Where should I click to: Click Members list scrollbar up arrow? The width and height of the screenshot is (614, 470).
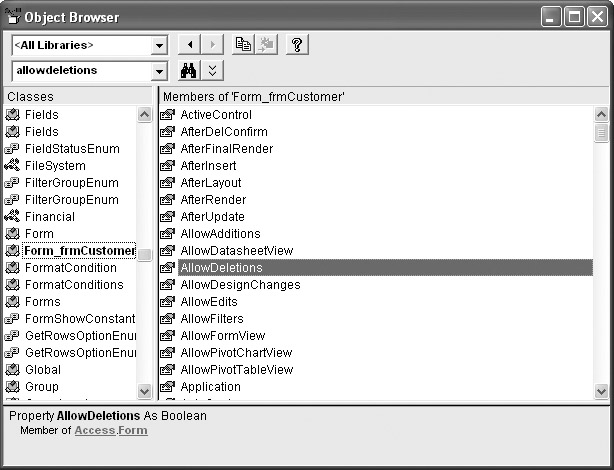601,115
